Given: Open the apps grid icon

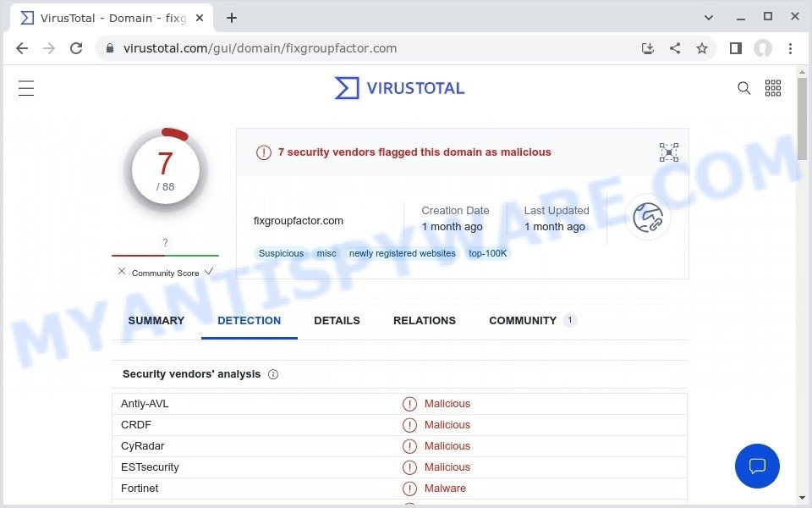Looking at the screenshot, I should [772, 88].
